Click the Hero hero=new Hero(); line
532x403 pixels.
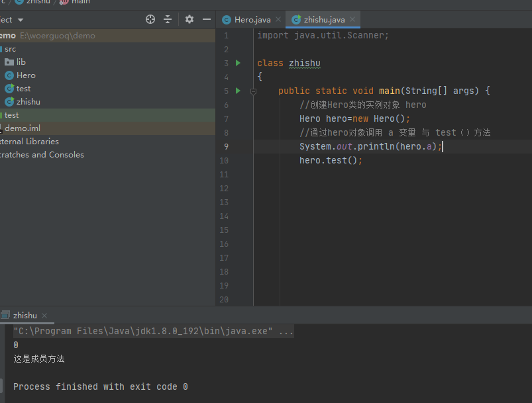pyautogui.click(x=354, y=118)
